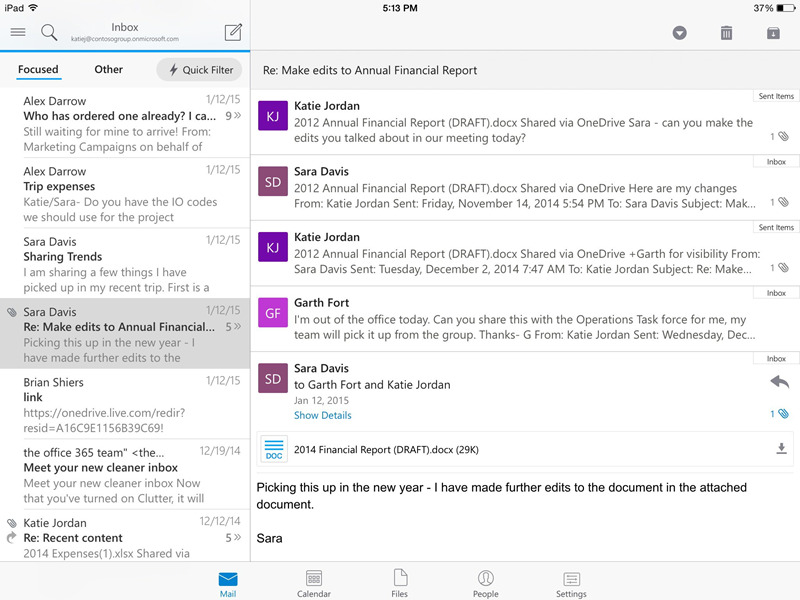Switch to the Focused inbox tab

coord(38,70)
